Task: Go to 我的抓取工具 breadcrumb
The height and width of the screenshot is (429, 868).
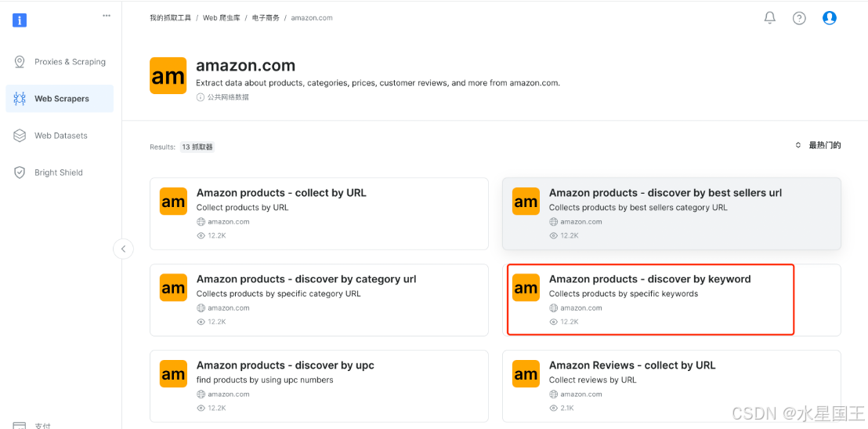Action: pyautogui.click(x=171, y=18)
